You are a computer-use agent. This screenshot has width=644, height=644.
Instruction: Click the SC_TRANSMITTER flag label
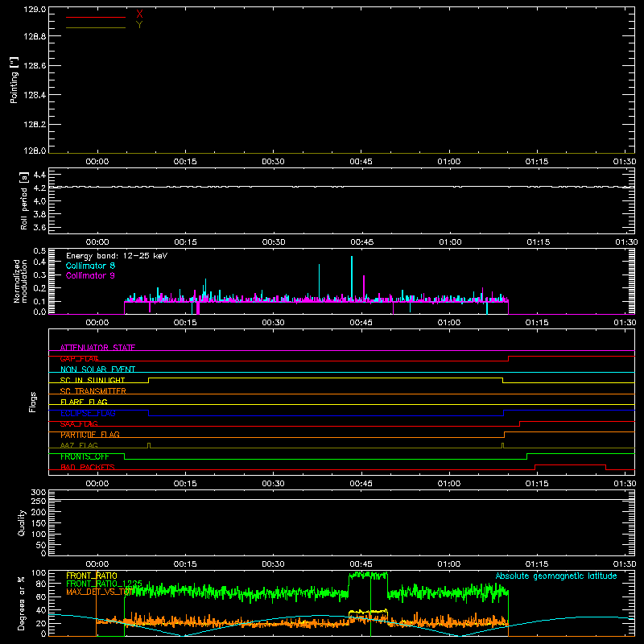[x=93, y=391]
